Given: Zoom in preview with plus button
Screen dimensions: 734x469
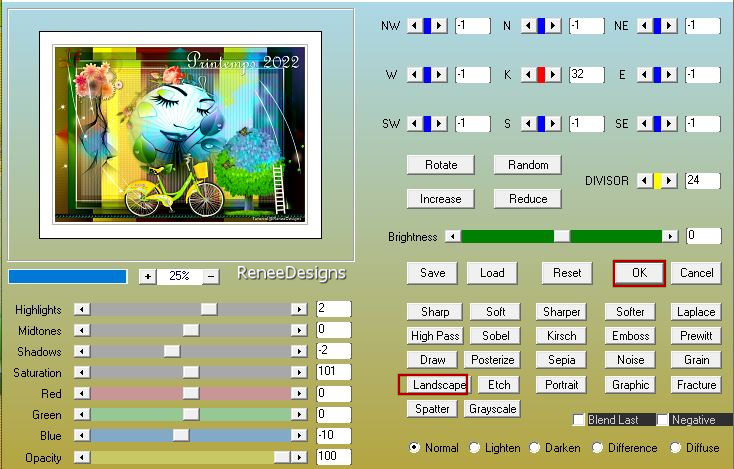Looking at the screenshot, I should pyautogui.click(x=147, y=276).
